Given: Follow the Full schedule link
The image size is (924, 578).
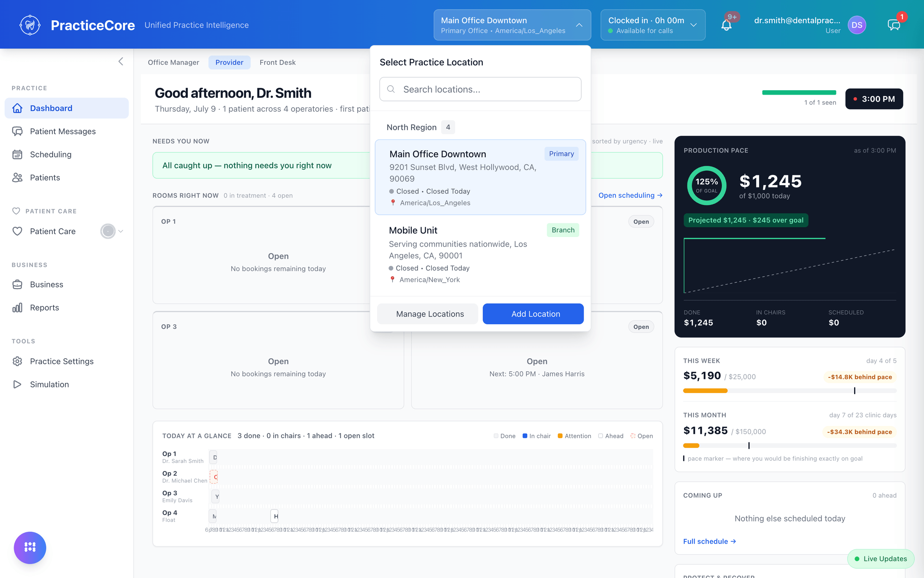Looking at the screenshot, I should pos(709,541).
